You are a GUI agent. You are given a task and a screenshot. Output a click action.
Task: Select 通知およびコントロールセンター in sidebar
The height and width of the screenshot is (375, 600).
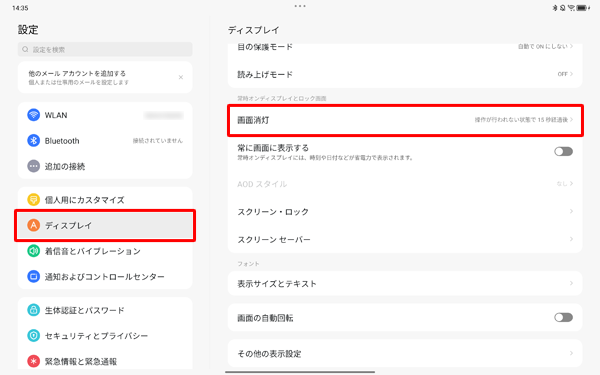105,276
